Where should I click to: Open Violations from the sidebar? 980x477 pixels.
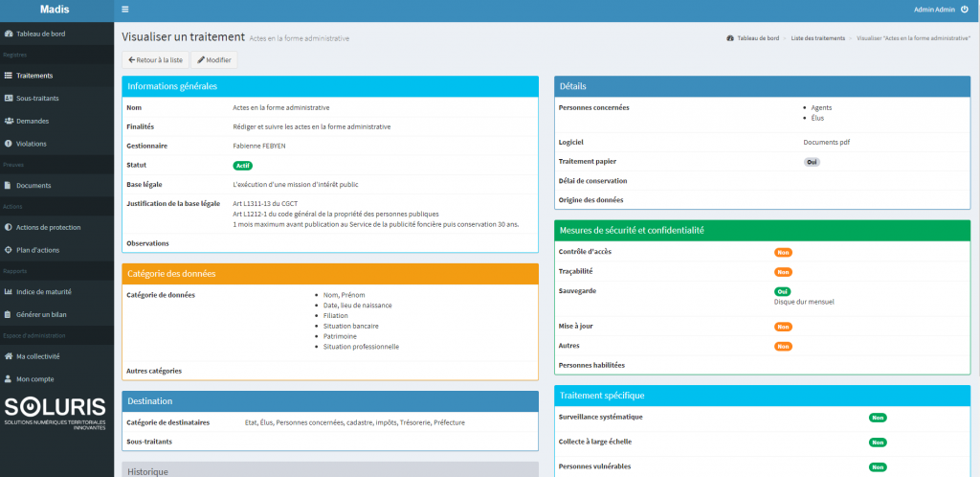point(31,144)
